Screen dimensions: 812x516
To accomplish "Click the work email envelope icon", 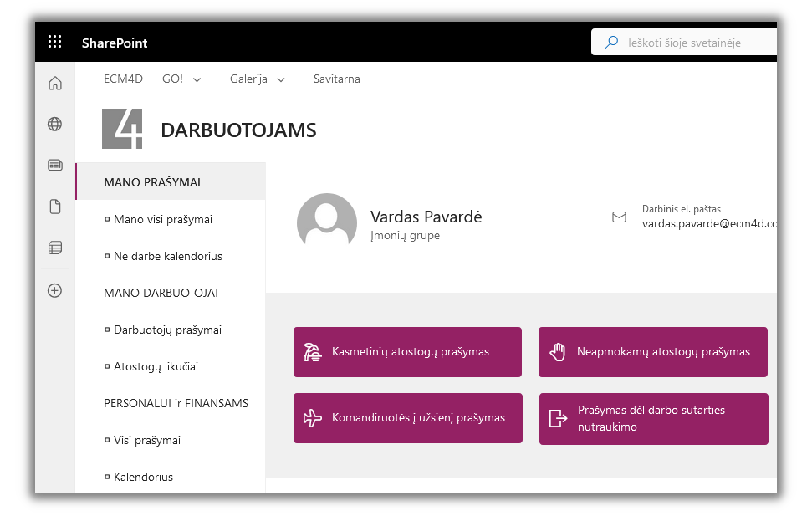I will tap(619, 217).
